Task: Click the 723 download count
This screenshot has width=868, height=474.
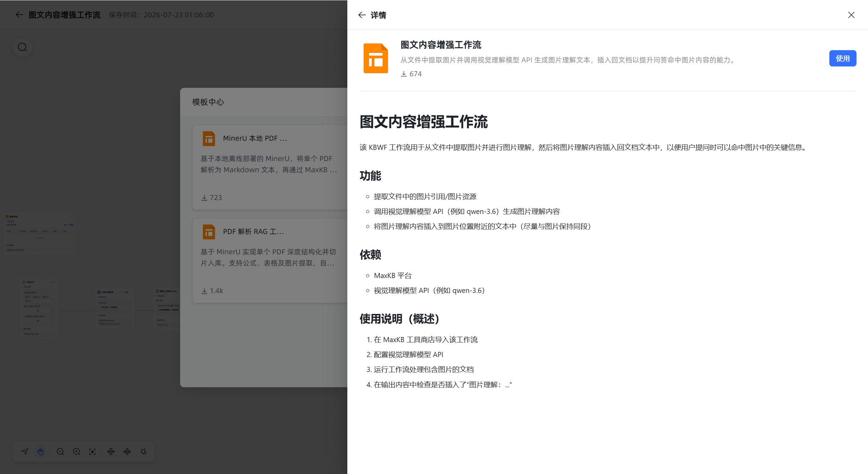Action: [x=216, y=198]
